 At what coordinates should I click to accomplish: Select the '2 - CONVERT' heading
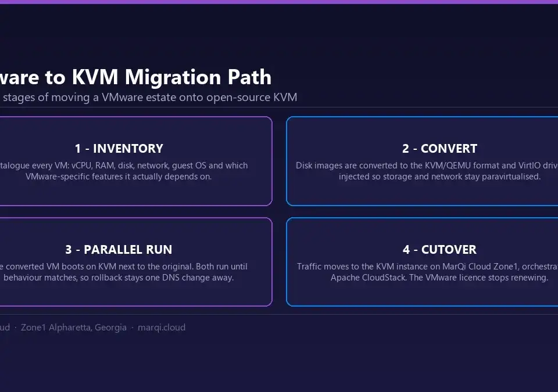[x=439, y=148]
